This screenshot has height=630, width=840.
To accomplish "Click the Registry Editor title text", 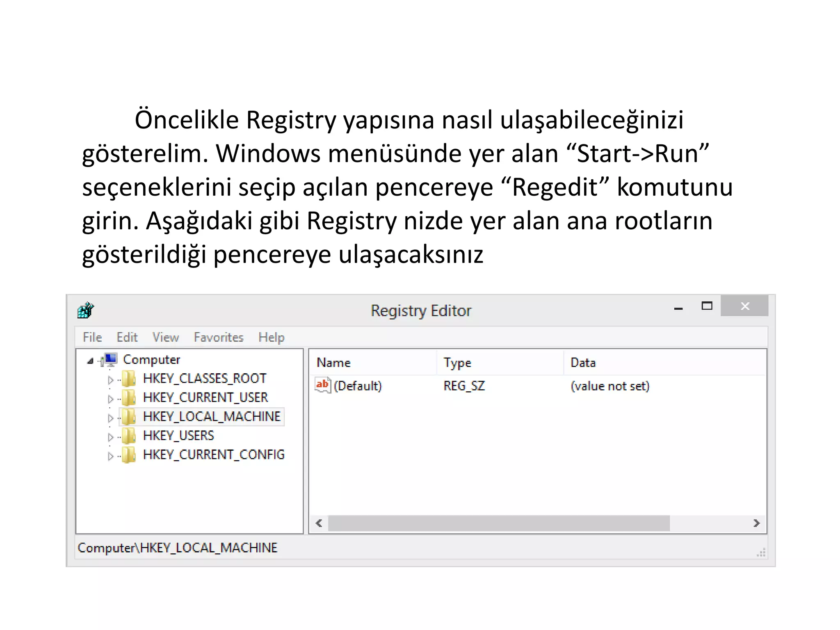I will tap(421, 311).
